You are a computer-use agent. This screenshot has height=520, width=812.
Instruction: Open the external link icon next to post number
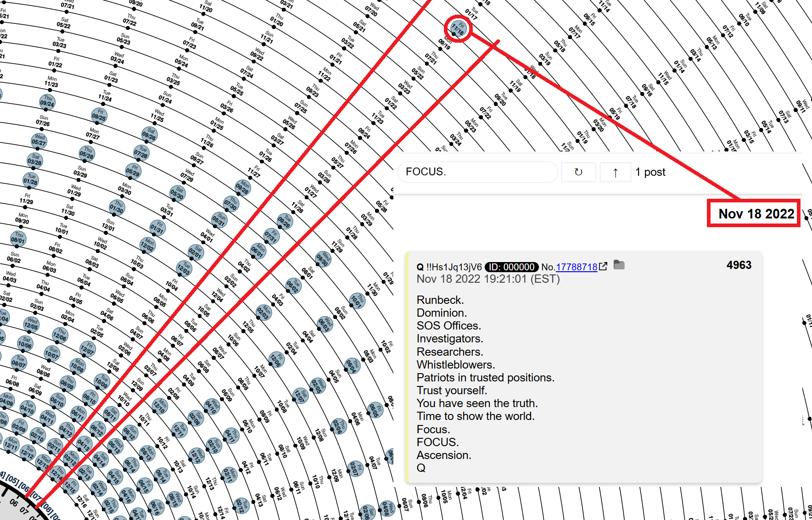[x=603, y=266]
